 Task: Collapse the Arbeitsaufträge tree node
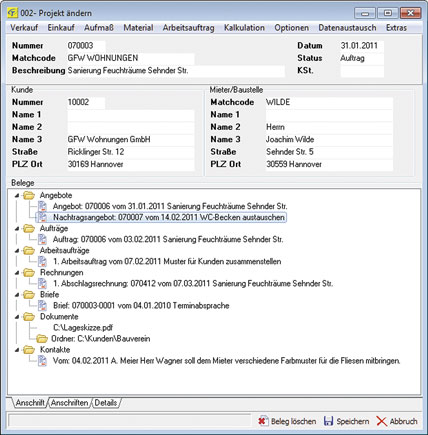tap(17, 251)
